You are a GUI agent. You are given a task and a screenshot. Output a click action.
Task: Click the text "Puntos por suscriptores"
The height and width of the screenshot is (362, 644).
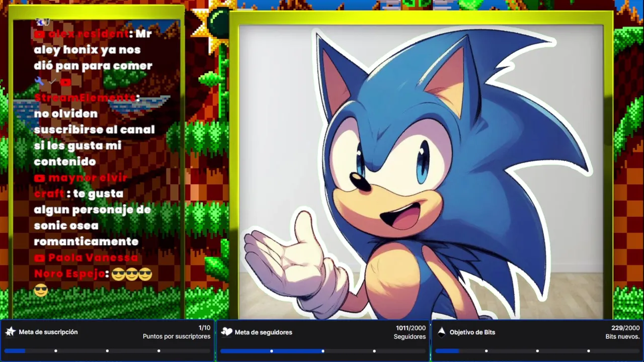pos(177,336)
